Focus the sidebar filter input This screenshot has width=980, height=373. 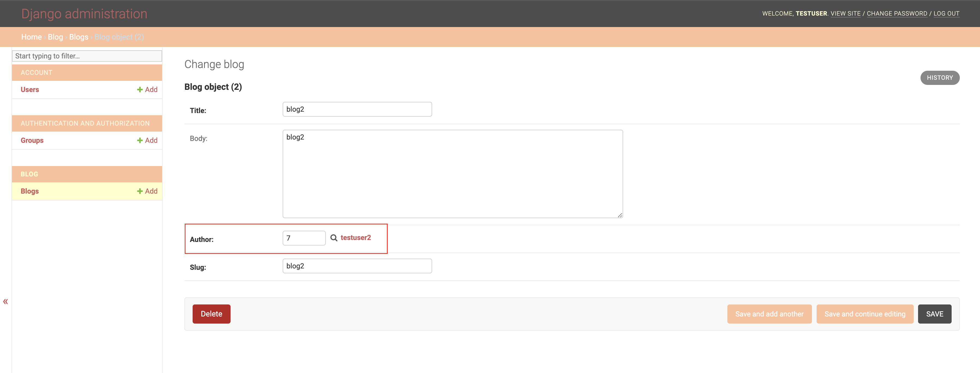(x=87, y=56)
